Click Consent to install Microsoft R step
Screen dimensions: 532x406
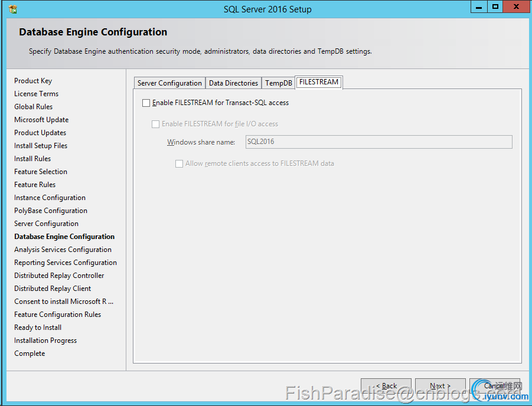click(x=64, y=302)
